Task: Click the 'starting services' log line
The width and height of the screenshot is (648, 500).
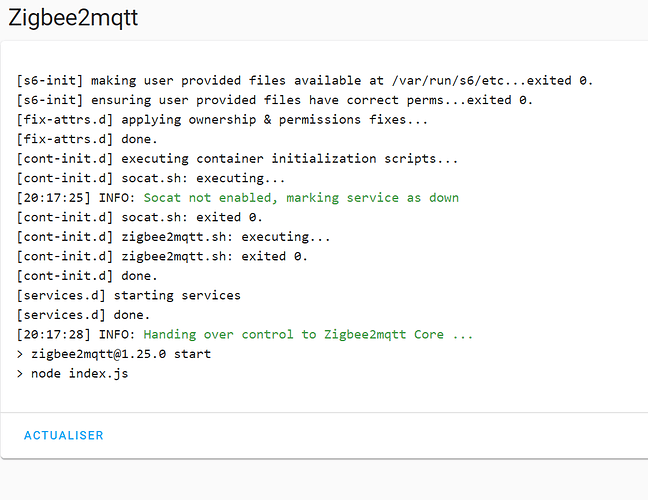Action: pyautogui.click(x=129, y=295)
